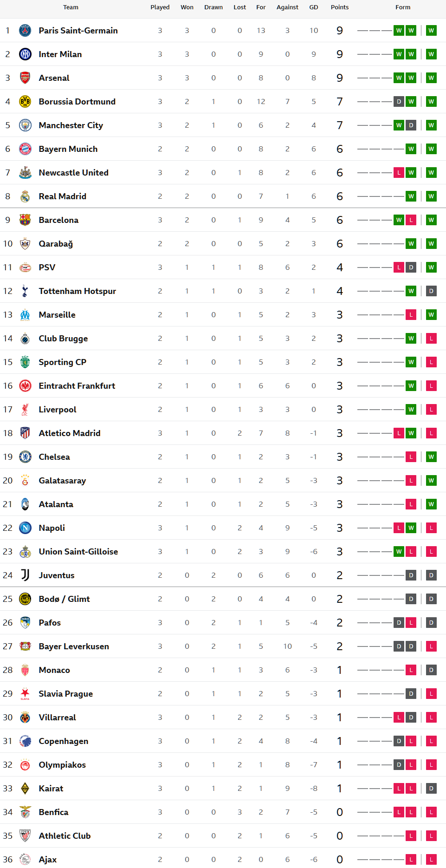Click the Napoli N badge
The width and height of the screenshot is (446, 868).
click(25, 528)
